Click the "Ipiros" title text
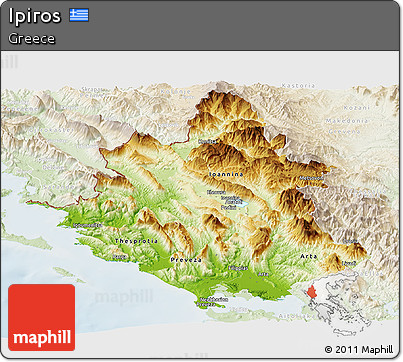This screenshot has width=403, height=362. pos(35,16)
